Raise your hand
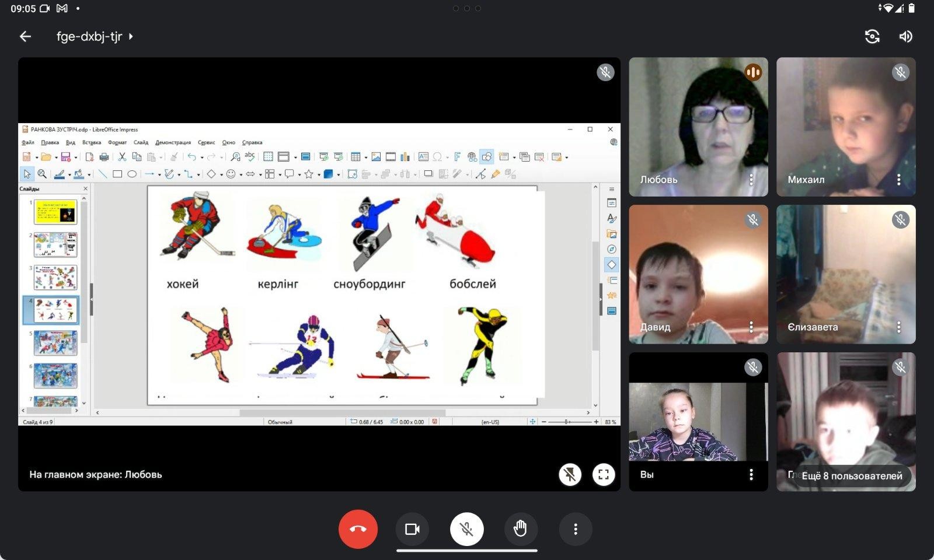Viewport: 934px width, 560px height. (521, 529)
